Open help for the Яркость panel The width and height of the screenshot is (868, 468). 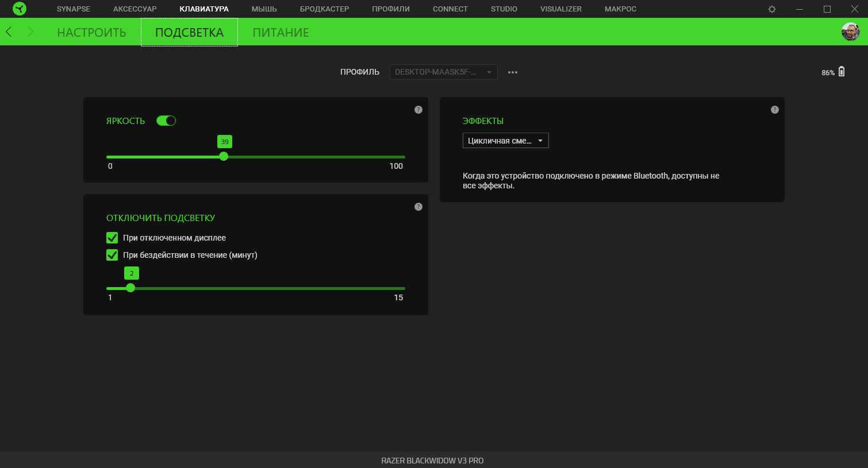coord(418,110)
